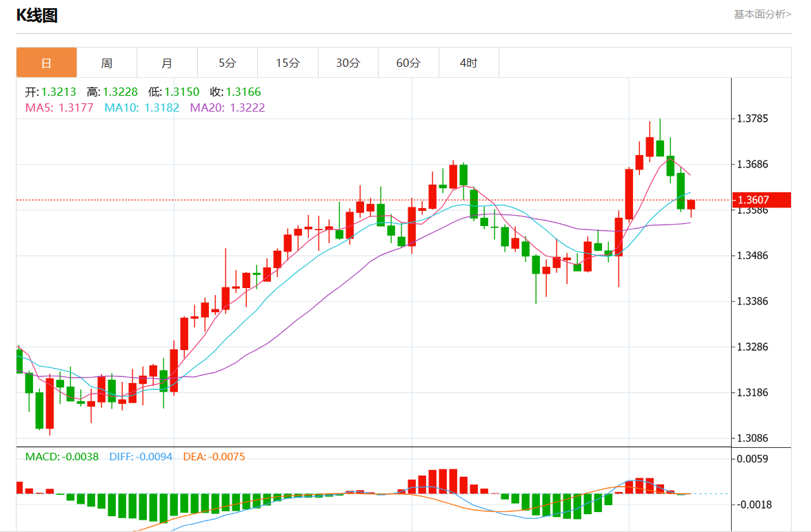
Task: Open the 15分 interval tab
Action: [x=288, y=63]
